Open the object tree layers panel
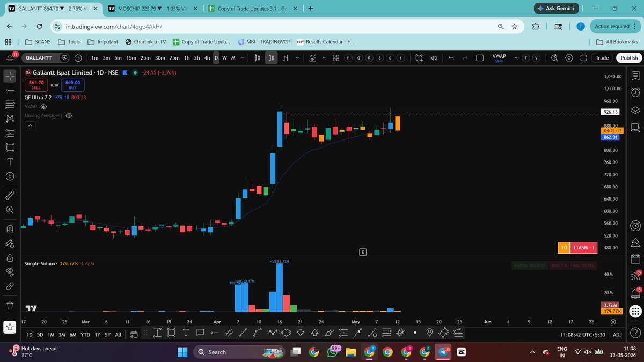 point(635,110)
